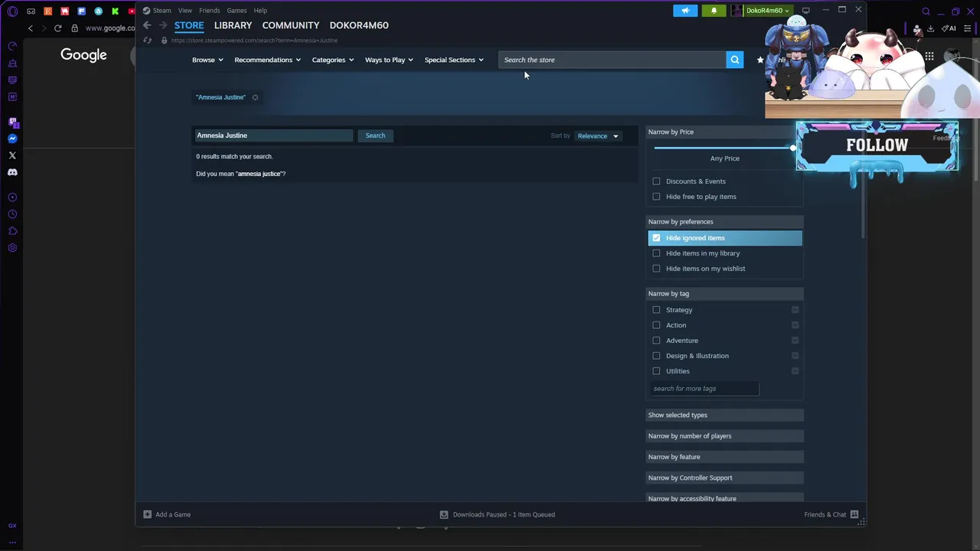Enter Big Picture mode monitor icon
980x551 pixels.
tap(805, 11)
